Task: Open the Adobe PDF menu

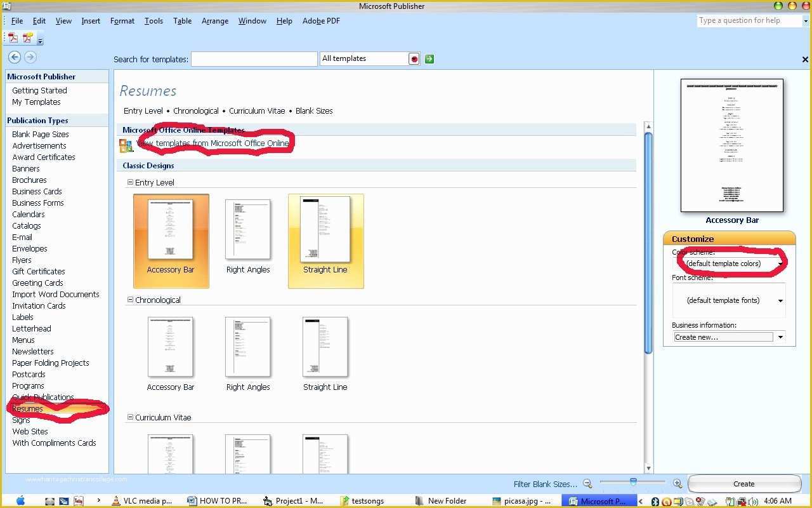Action: [321, 20]
